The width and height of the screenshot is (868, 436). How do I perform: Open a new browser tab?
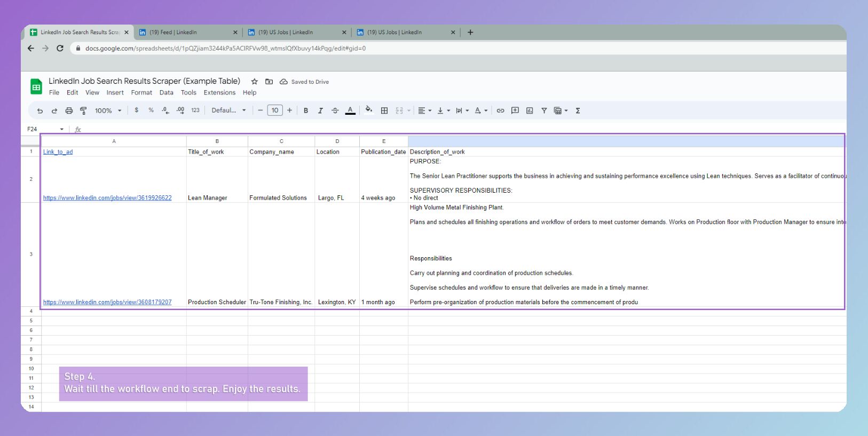click(x=470, y=32)
